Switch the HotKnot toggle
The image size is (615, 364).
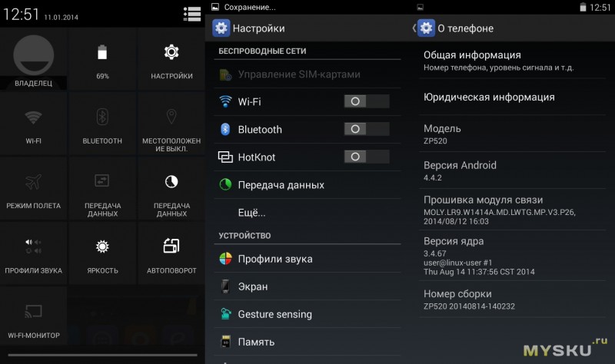coord(367,157)
